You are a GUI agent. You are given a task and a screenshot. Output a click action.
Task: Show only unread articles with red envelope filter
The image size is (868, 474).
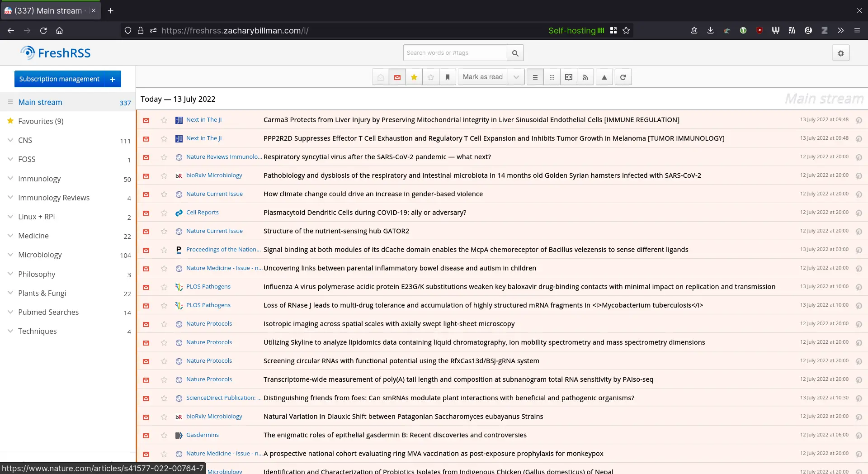point(397,77)
